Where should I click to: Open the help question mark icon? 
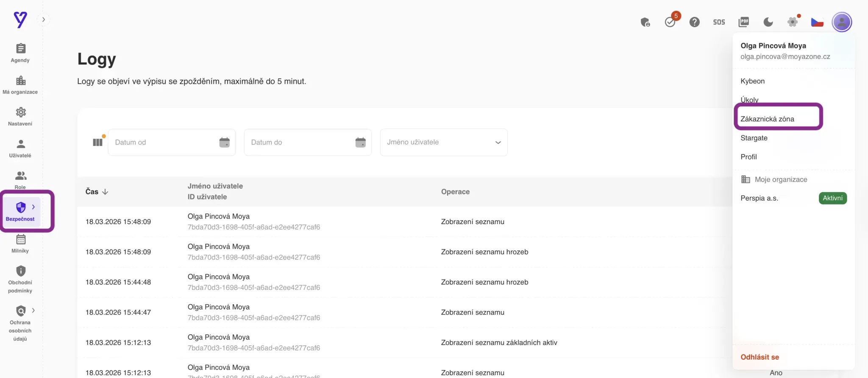tap(694, 22)
